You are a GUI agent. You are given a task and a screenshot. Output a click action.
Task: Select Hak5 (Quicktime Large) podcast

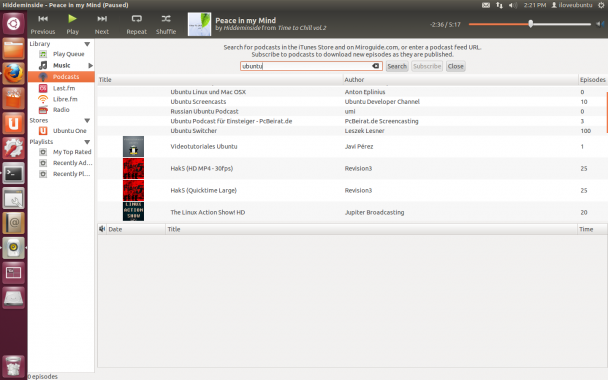pyautogui.click(x=352, y=190)
